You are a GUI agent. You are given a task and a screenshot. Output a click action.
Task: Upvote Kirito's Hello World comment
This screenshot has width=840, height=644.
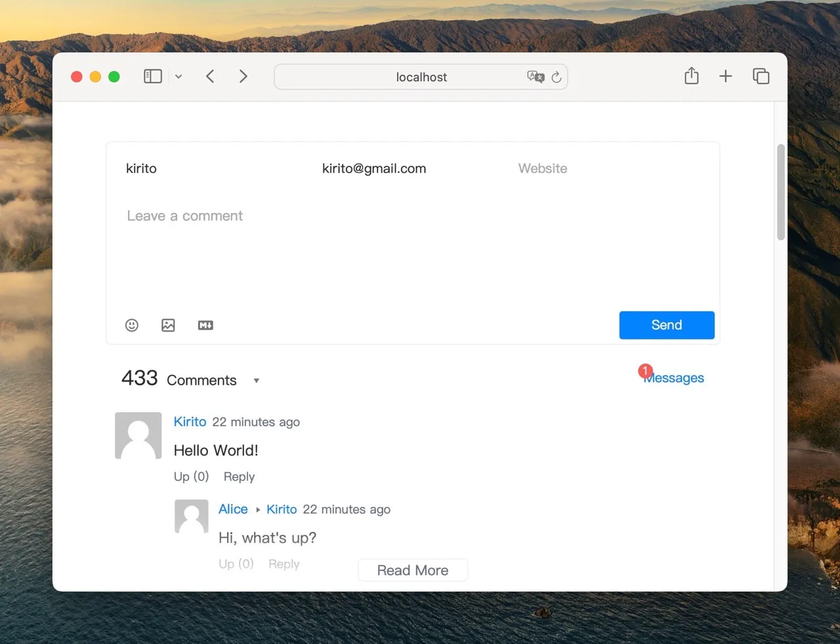[x=191, y=477]
